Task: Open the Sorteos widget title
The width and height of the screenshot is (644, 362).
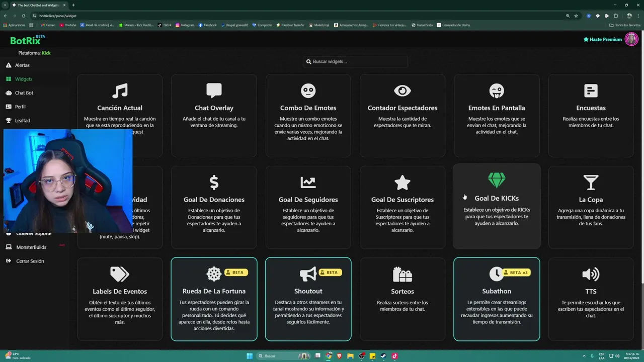Action: [403, 291]
